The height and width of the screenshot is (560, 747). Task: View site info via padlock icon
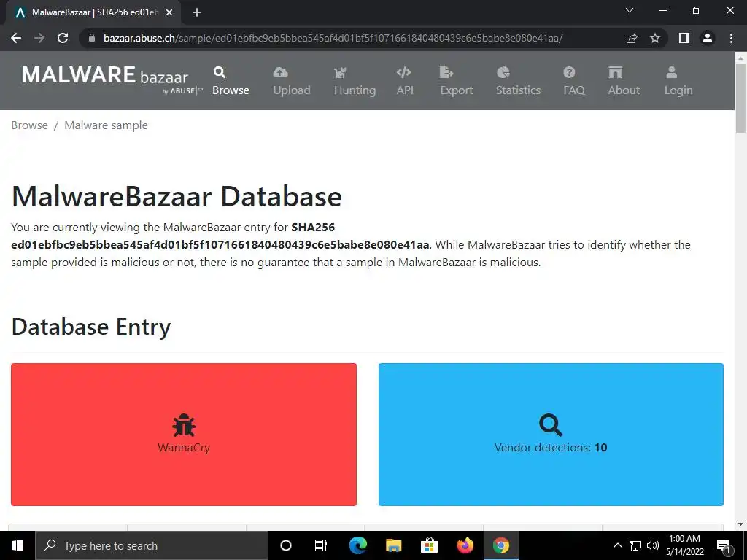92,38
